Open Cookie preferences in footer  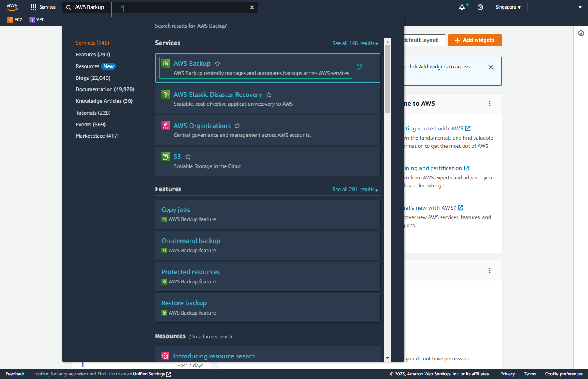564,374
